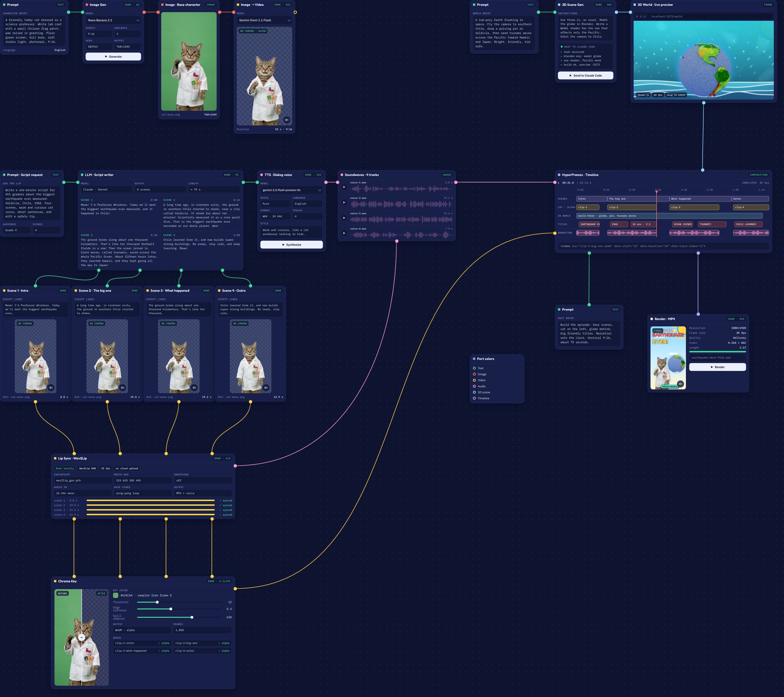This screenshot has width=784, height=697.
Task: Click the Smoothing field showing off
Action: tap(203, 480)
